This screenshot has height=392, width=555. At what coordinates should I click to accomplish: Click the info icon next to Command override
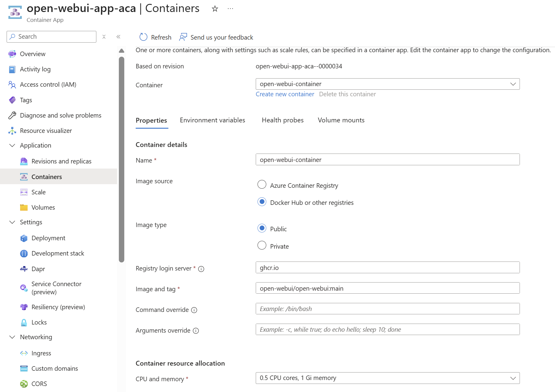[194, 310]
